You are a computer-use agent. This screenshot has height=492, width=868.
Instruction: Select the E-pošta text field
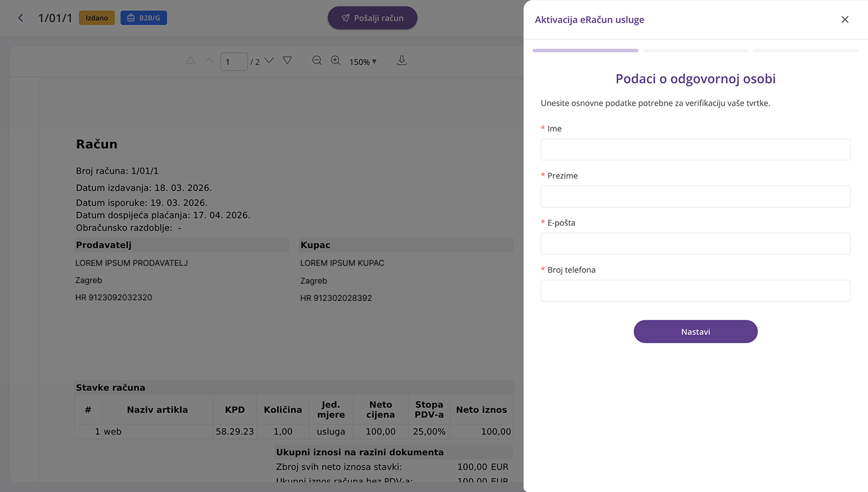pos(695,243)
